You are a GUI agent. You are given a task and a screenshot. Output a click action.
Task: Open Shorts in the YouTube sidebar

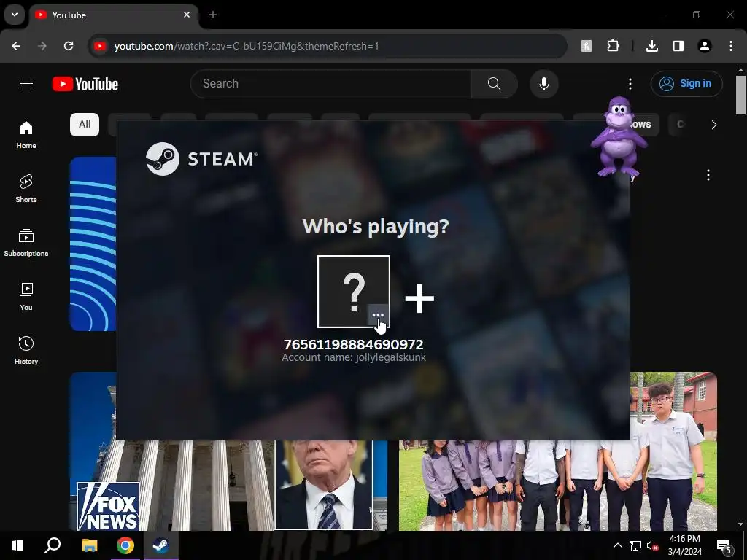tap(26, 189)
